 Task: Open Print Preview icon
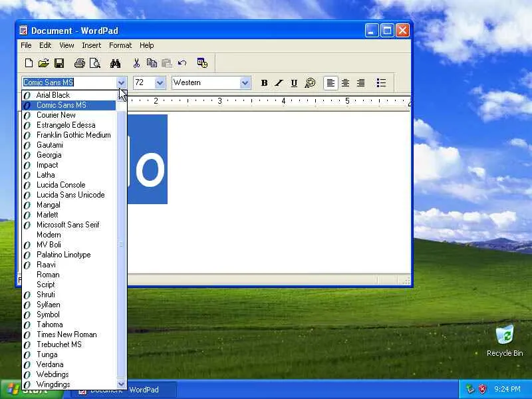click(x=94, y=63)
